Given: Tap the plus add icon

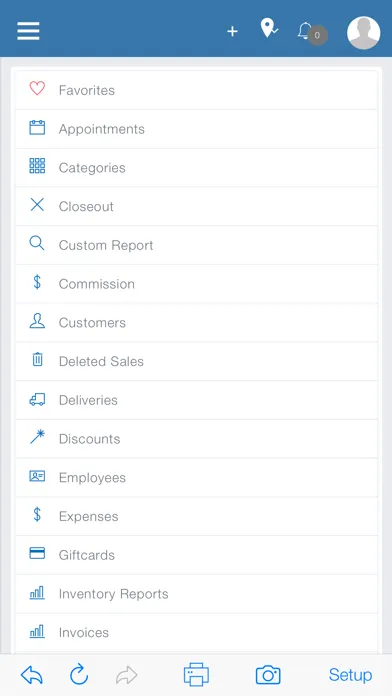Looking at the screenshot, I should click(x=232, y=31).
